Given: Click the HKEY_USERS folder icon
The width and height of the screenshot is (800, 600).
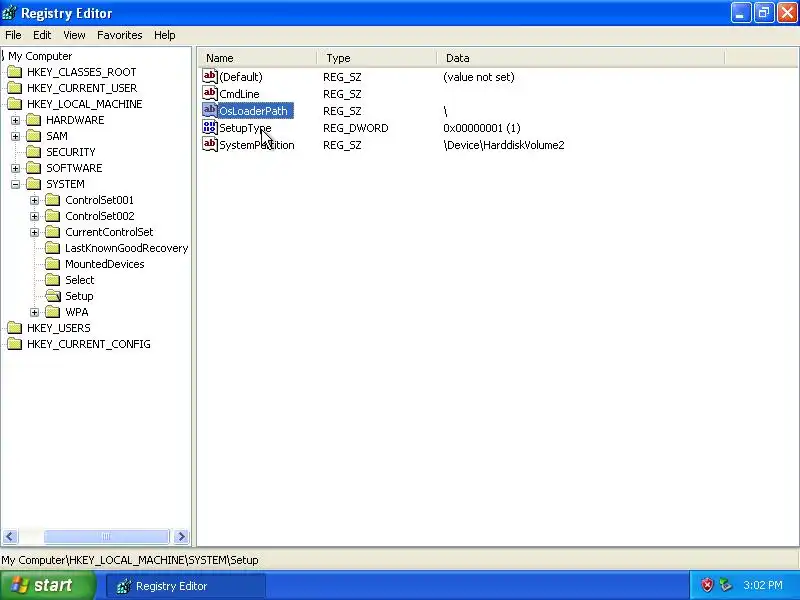Looking at the screenshot, I should click(15, 328).
